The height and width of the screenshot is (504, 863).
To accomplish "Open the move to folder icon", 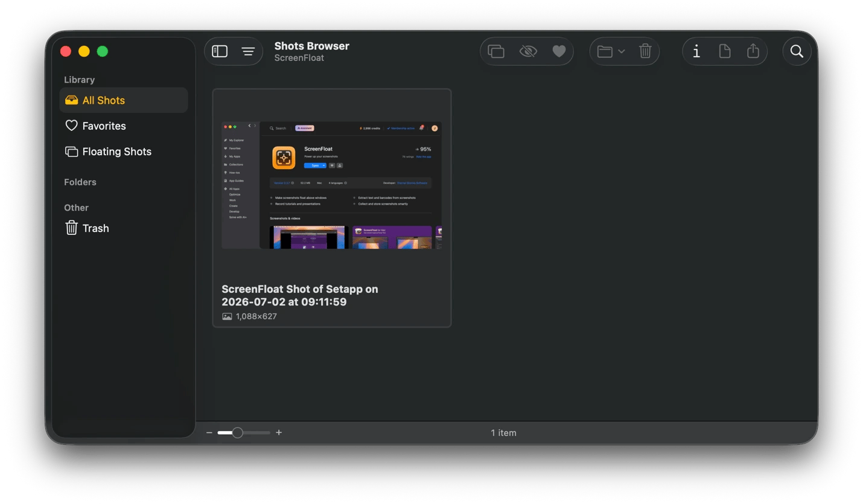I will [x=605, y=51].
